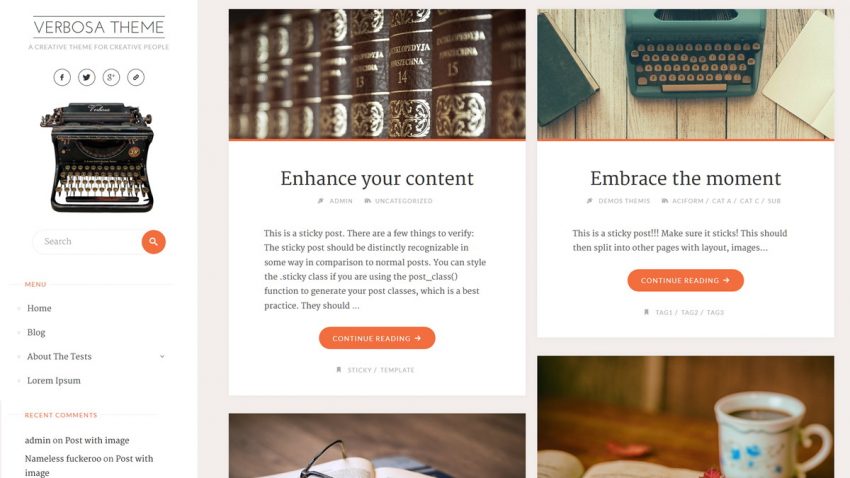
Task: Open the Twitter social icon
Action: coord(87,77)
